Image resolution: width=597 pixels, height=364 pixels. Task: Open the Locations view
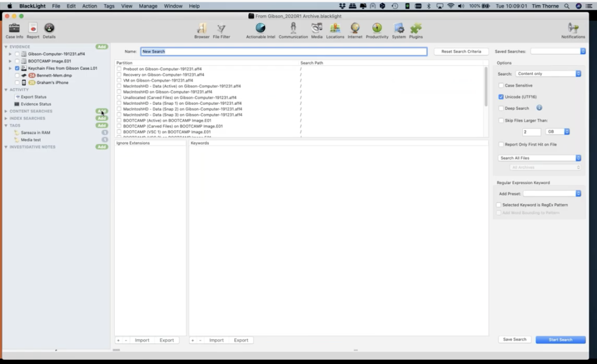point(335,30)
